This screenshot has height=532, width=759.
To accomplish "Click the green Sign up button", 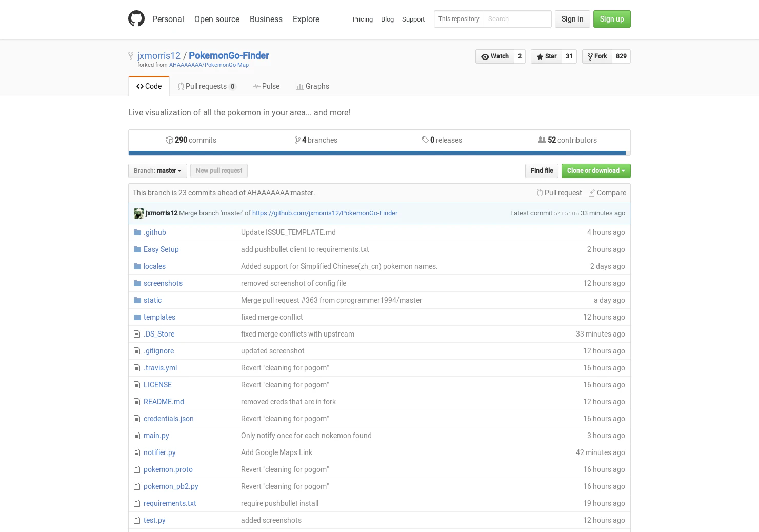I will click(612, 19).
